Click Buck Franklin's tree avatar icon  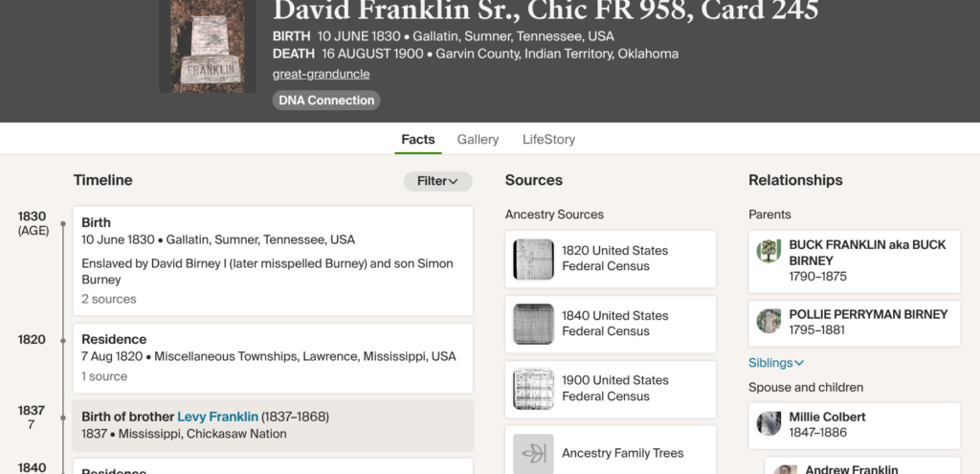pyautogui.click(x=768, y=251)
